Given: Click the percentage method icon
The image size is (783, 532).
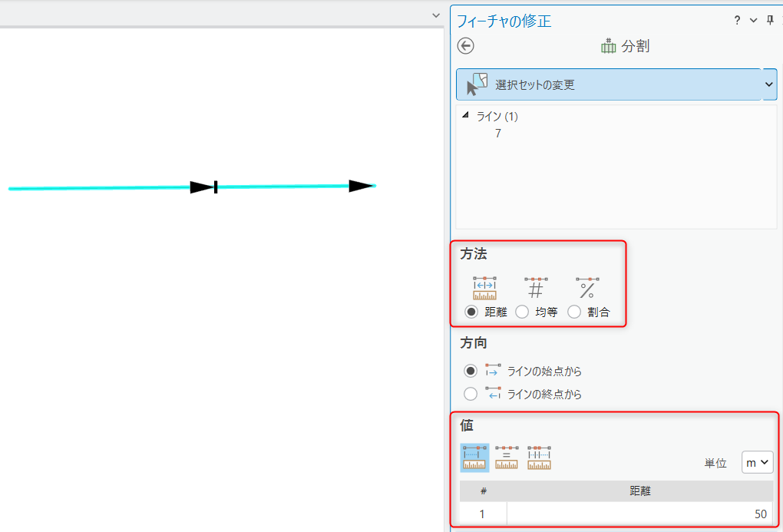Looking at the screenshot, I should pos(587,289).
